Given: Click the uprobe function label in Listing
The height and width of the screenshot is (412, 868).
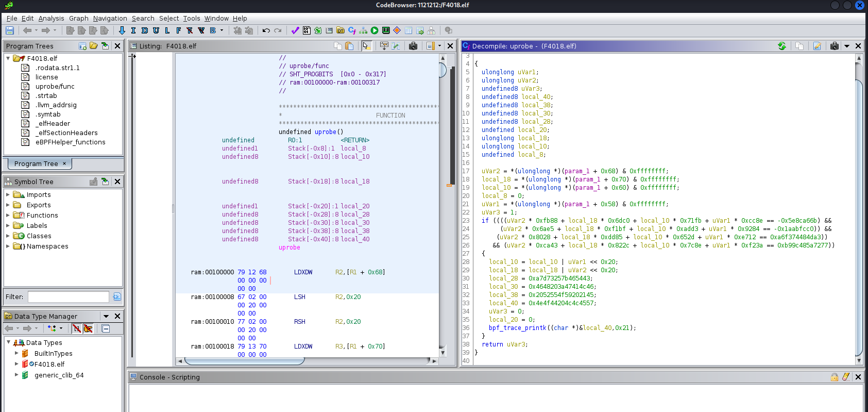Looking at the screenshot, I should click(x=289, y=247).
